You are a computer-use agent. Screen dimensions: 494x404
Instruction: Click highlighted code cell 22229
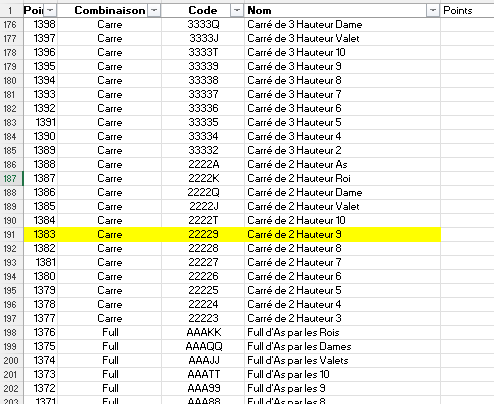[x=203, y=235]
